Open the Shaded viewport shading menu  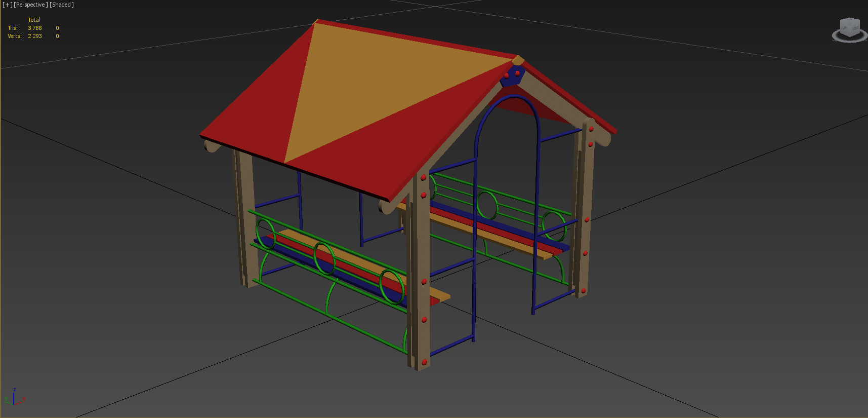(62, 5)
